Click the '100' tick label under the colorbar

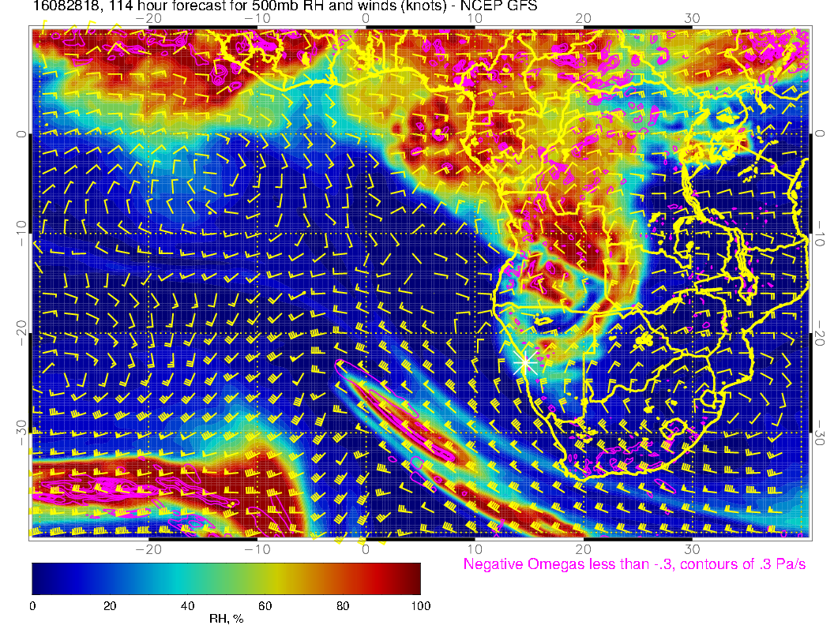[x=420, y=605]
